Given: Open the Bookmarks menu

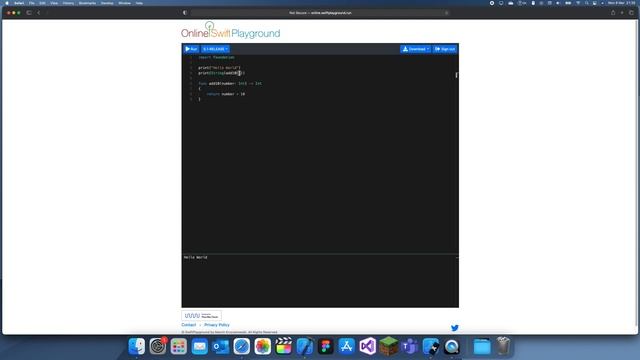Looking at the screenshot, I should (x=87, y=3).
